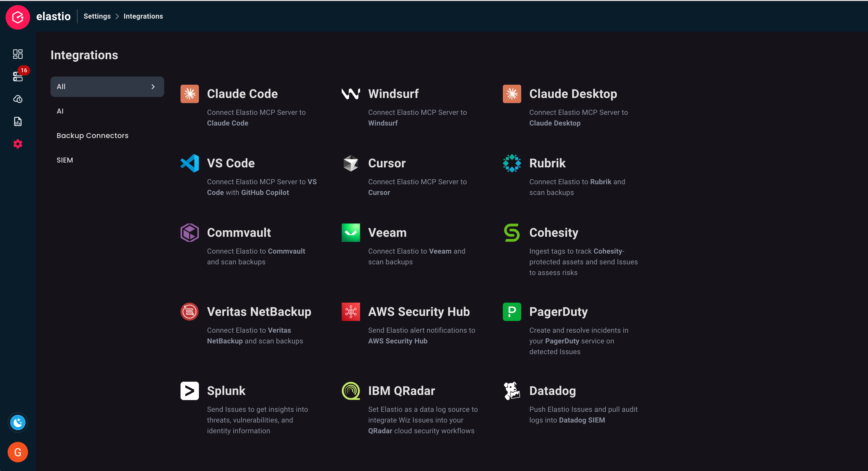The height and width of the screenshot is (471, 868).
Task: Open the Backup Connectors category
Action: [92, 135]
